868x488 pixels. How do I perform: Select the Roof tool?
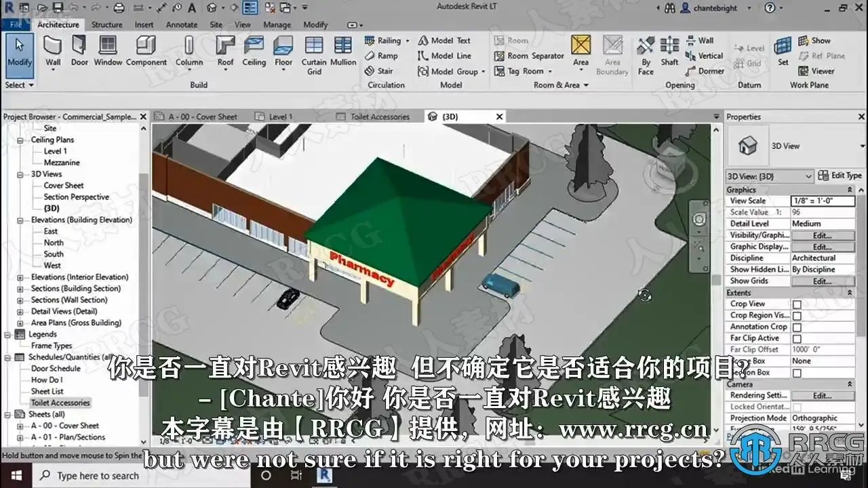[x=226, y=52]
